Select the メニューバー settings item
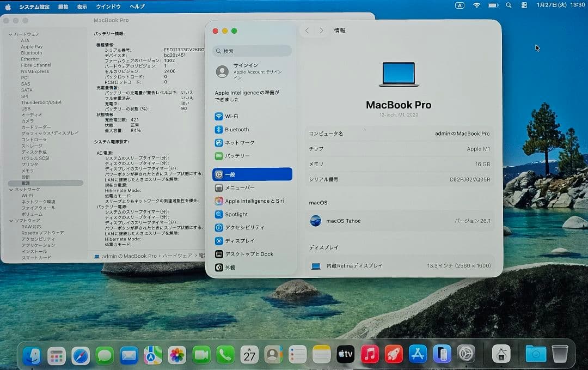This screenshot has width=588, height=370. click(x=240, y=187)
